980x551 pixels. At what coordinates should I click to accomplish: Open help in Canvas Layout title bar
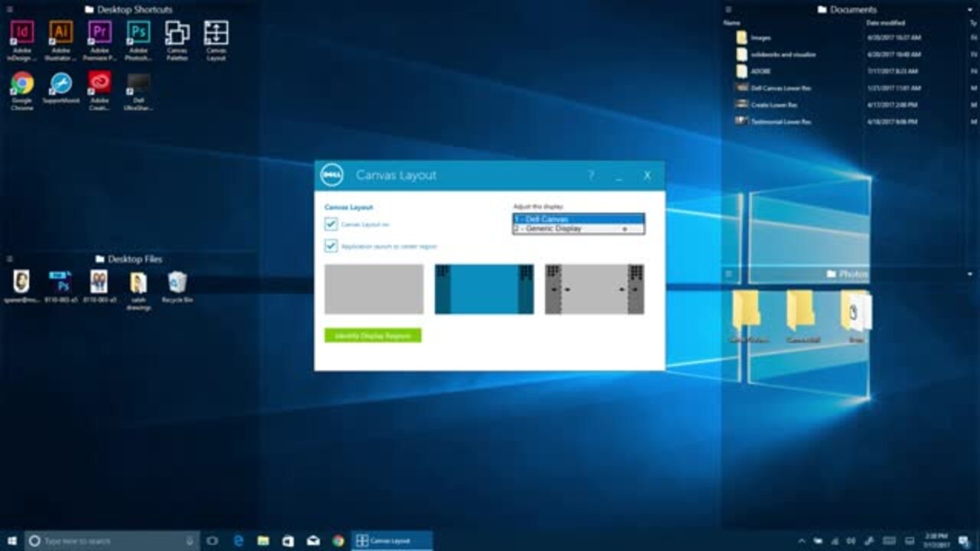[590, 175]
